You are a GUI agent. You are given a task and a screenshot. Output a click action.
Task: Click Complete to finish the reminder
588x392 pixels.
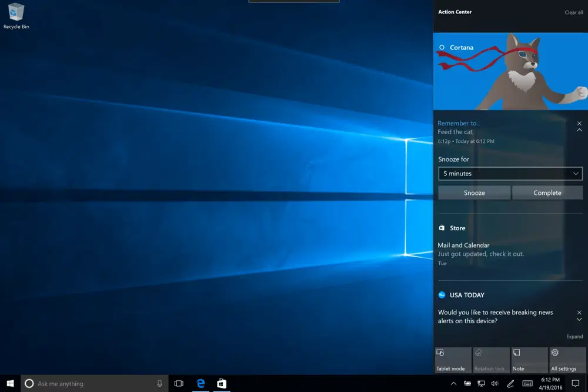click(x=547, y=192)
